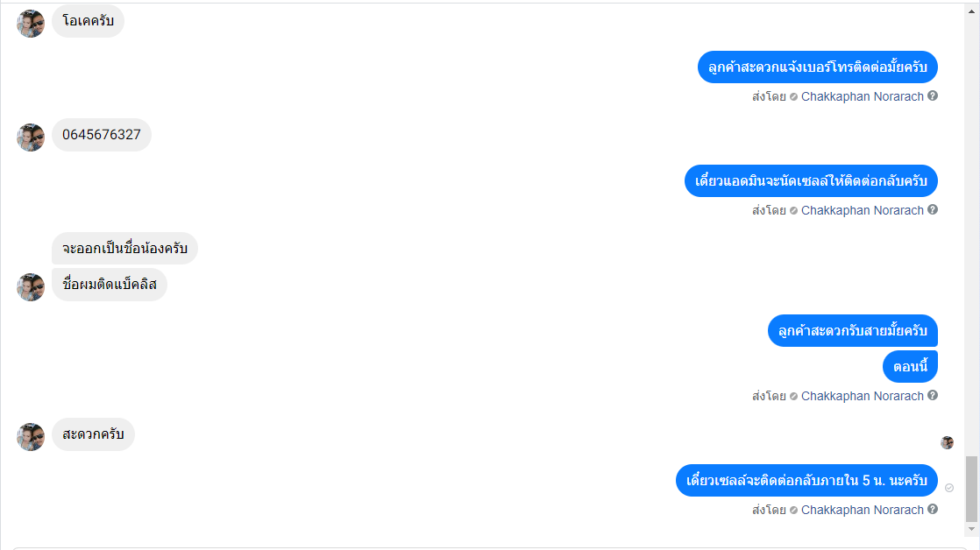The image size is (980, 550).
Task: Click blue bubble ลูกค้าสะดวกรับสายมั้ยครับ
Action: click(x=853, y=330)
